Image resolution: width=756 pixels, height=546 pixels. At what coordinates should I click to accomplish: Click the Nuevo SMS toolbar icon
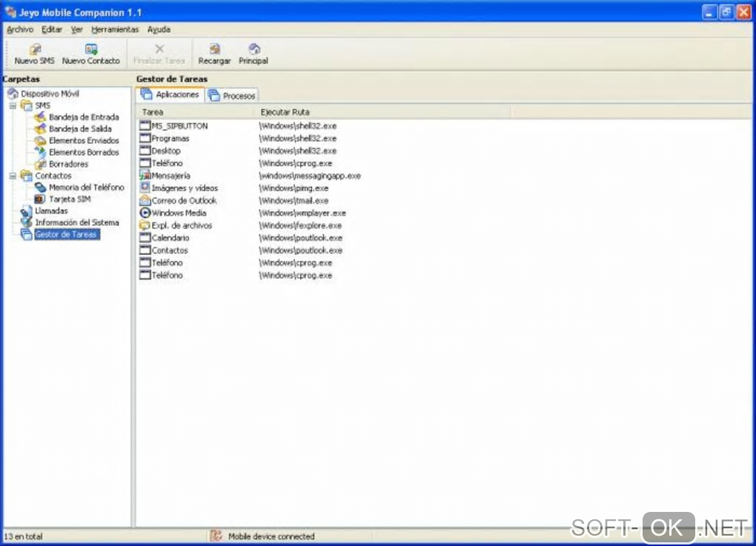point(35,49)
